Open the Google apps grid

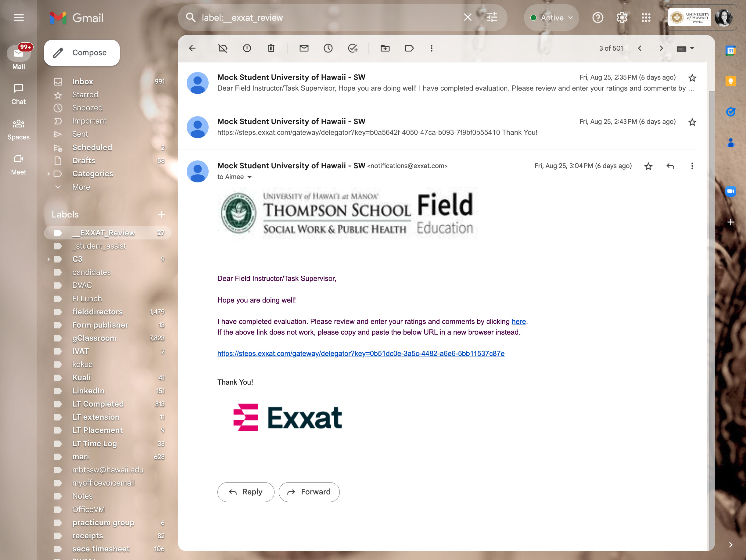(x=646, y=18)
